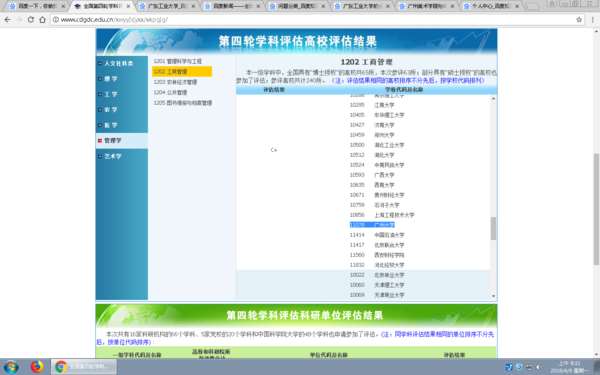Switch to the 个人中心 tab

[x=491, y=6]
